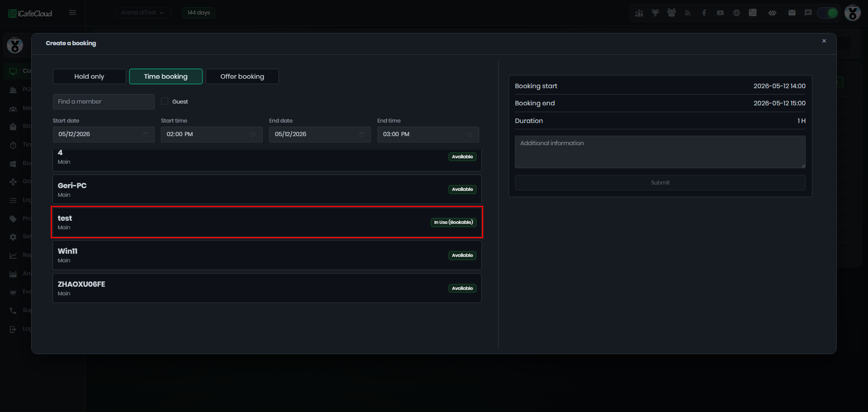This screenshot has height=412, width=868.
Task: Open the line chart Reports sidebar icon
Action: coord(13,255)
